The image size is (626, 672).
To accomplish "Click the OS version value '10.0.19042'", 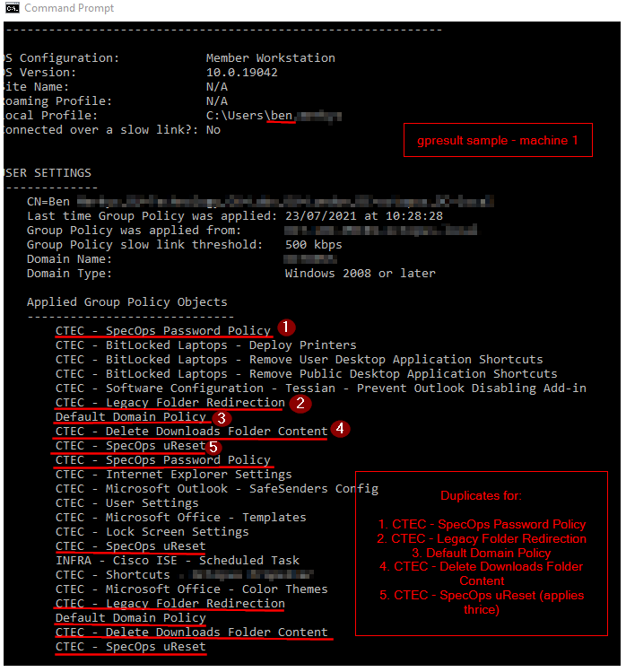I will coord(241,73).
